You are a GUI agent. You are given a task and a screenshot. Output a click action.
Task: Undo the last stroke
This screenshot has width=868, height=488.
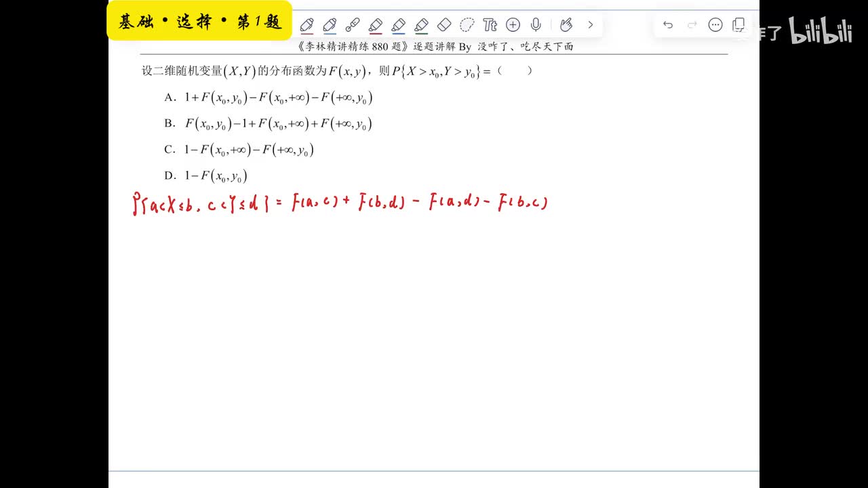(668, 25)
